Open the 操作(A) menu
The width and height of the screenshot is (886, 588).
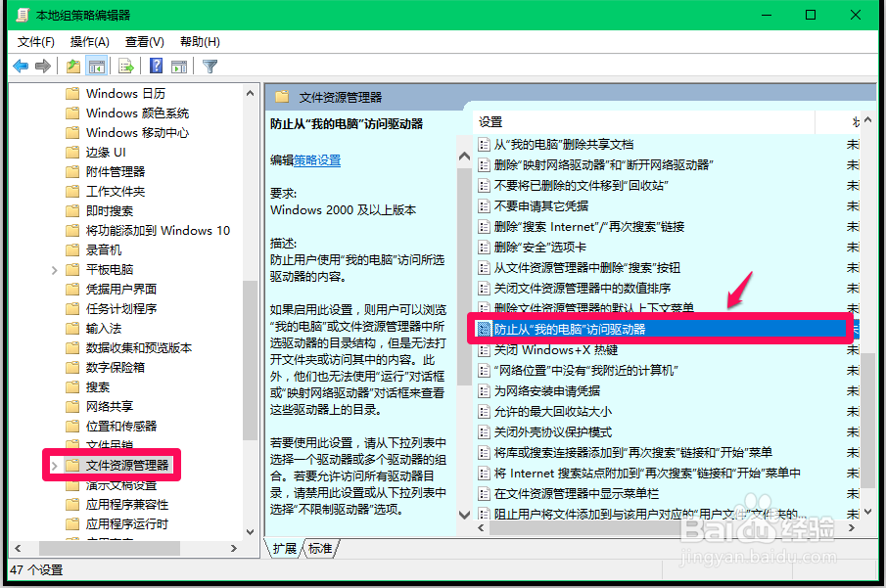pyautogui.click(x=89, y=42)
